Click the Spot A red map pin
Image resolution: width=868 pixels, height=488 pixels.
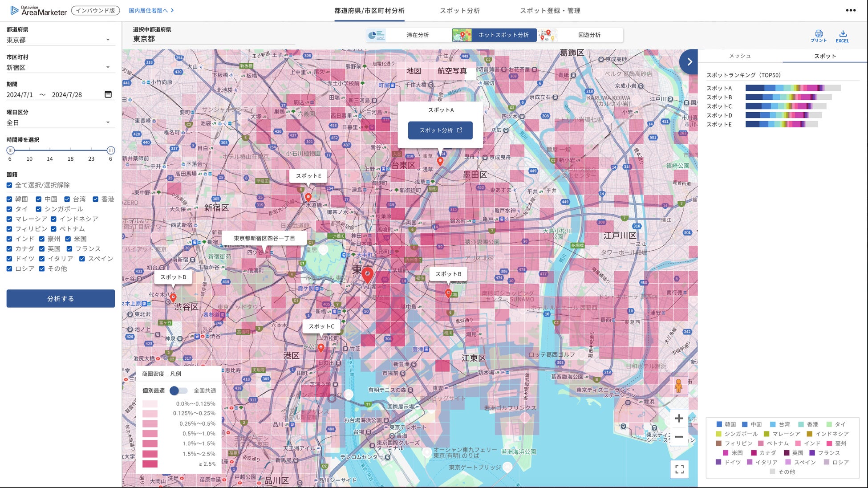(440, 161)
